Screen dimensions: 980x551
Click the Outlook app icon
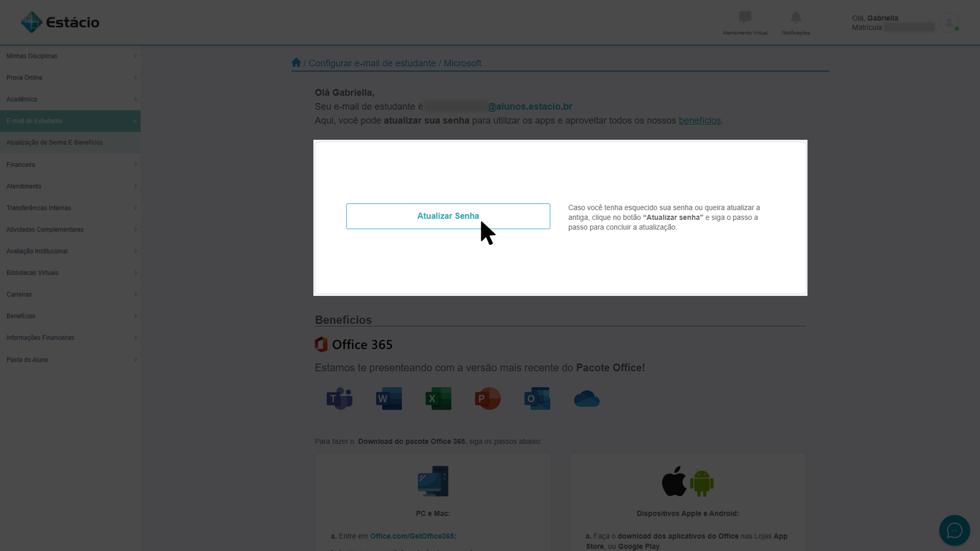pos(537,398)
